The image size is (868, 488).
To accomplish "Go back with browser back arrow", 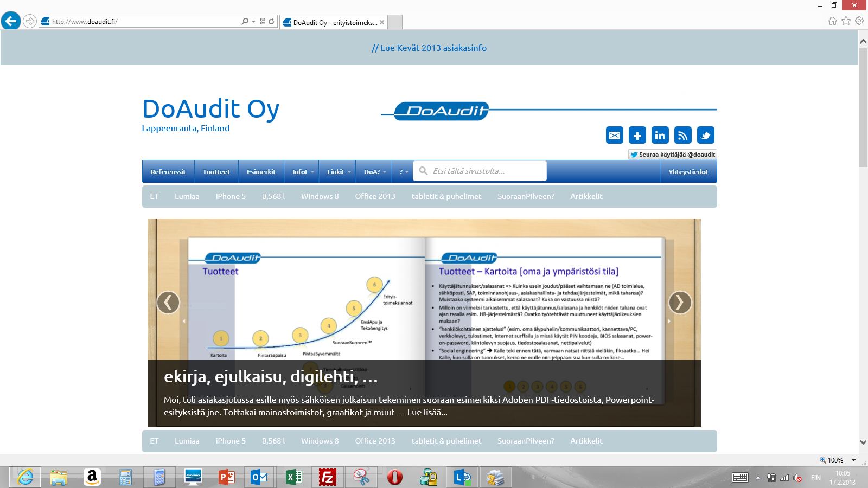I will click(11, 21).
